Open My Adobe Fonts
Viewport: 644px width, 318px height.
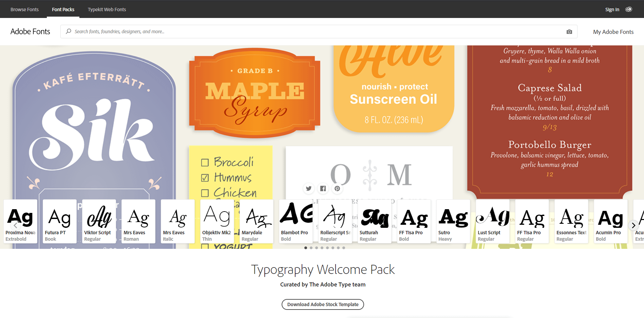[x=613, y=32]
